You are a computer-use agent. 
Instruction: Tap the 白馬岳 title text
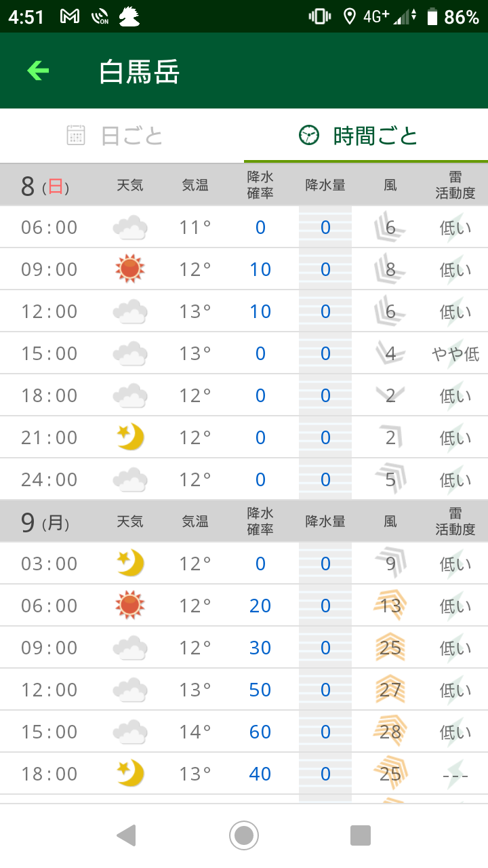[139, 71]
